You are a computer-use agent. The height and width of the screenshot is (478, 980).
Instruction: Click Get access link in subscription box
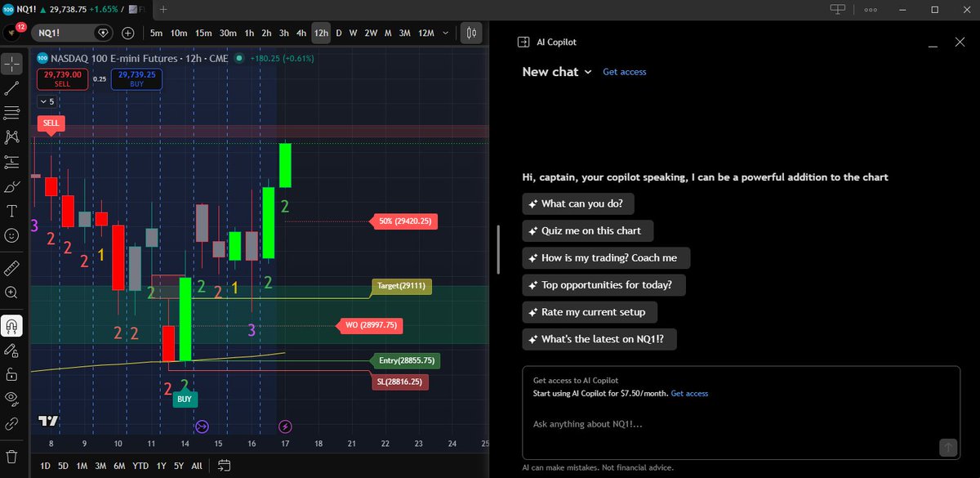(689, 394)
